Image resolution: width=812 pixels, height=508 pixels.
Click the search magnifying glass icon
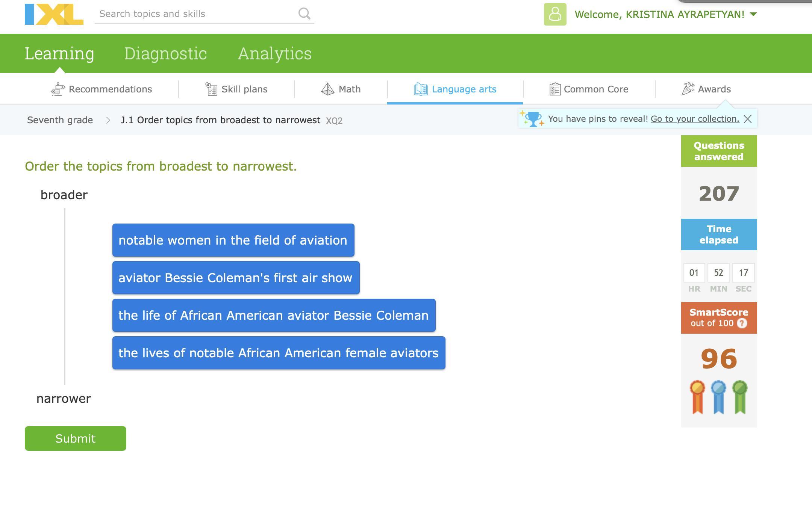tap(304, 14)
